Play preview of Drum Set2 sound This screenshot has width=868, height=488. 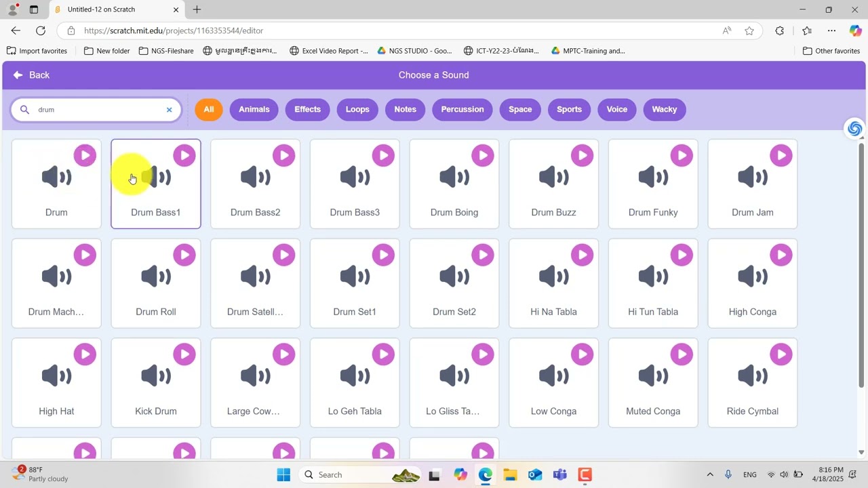[483, 256]
